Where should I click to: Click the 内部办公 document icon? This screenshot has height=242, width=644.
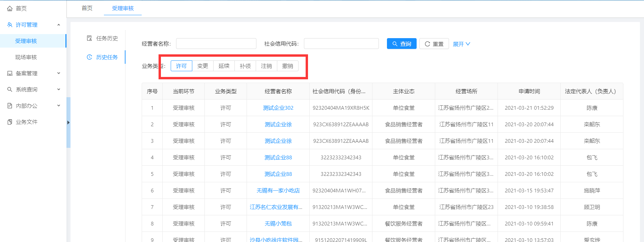(10, 106)
